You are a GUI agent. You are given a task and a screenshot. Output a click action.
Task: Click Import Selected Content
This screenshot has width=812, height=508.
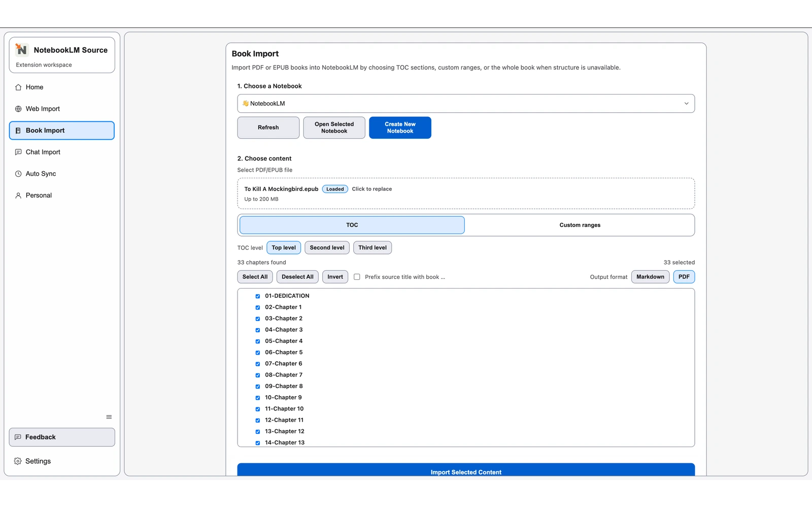coord(465,471)
